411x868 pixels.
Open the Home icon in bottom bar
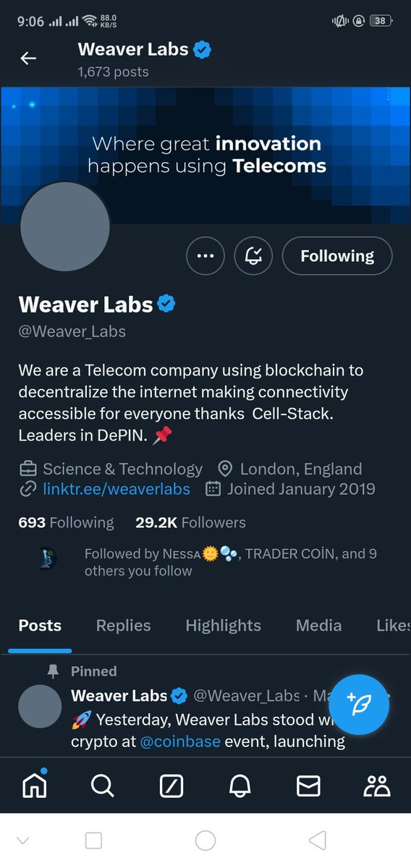(34, 785)
